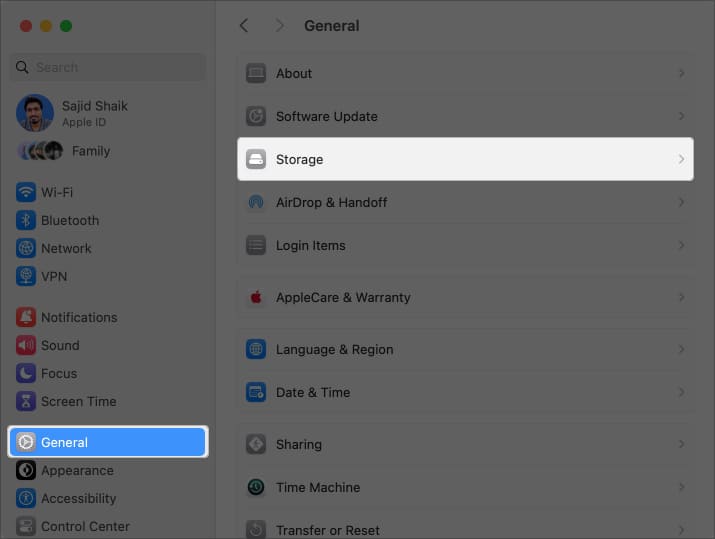Select Wi-Fi label in the sidebar
The width and height of the screenshot is (715, 539).
click(57, 192)
